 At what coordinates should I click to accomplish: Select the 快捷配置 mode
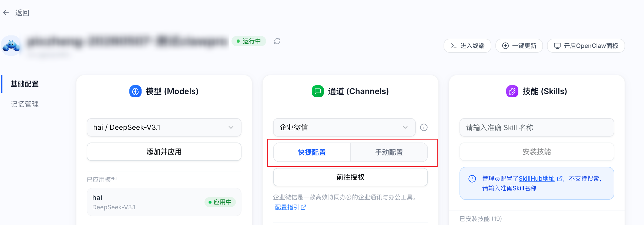tap(312, 152)
